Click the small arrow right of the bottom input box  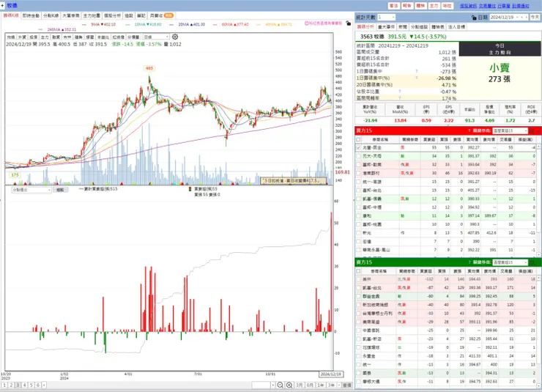coord(272,385)
